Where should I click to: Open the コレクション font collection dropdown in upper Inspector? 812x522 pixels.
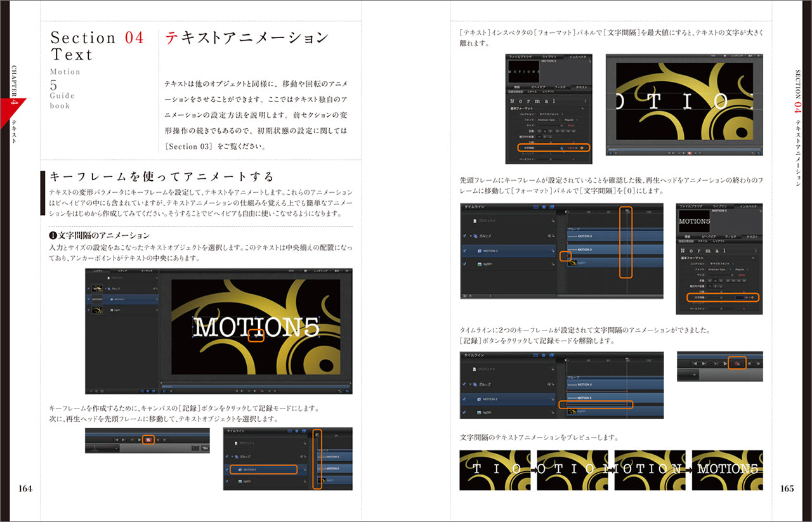551,114
